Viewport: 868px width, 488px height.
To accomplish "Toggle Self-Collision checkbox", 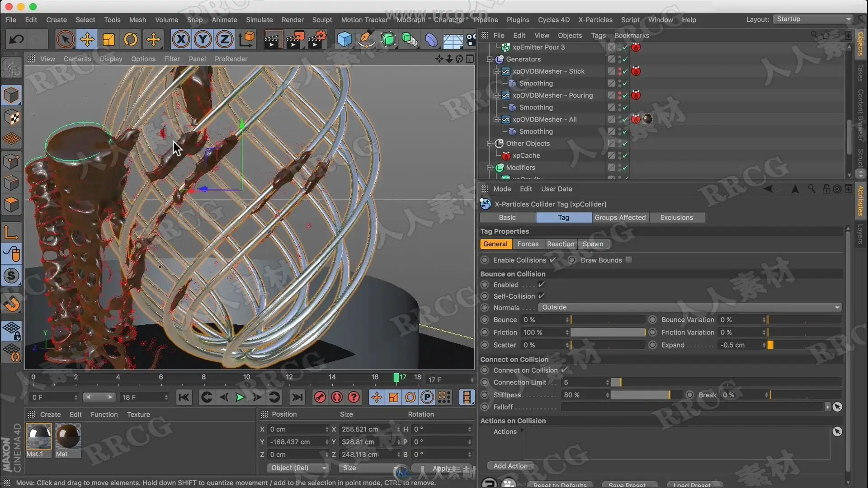I will click(541, 296).
